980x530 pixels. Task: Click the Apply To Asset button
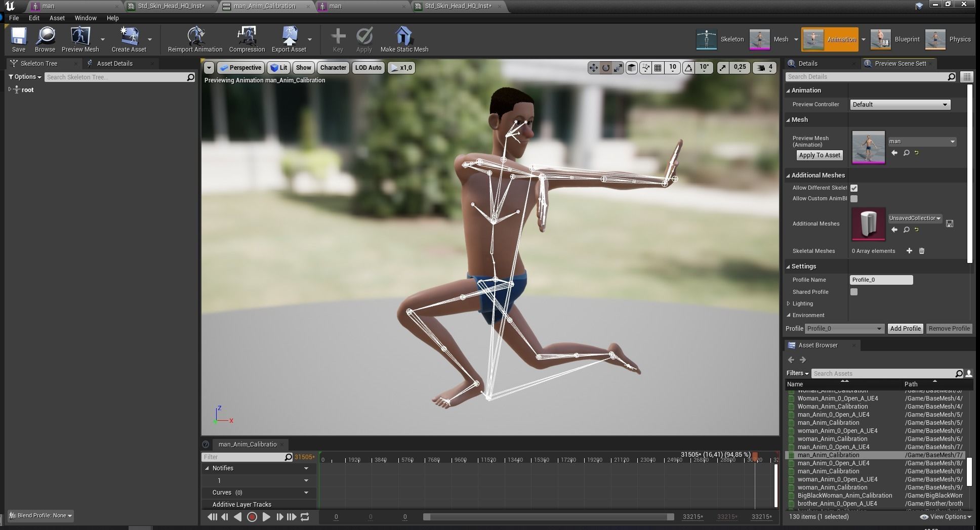pyautogui.click(x=820, y=155)
